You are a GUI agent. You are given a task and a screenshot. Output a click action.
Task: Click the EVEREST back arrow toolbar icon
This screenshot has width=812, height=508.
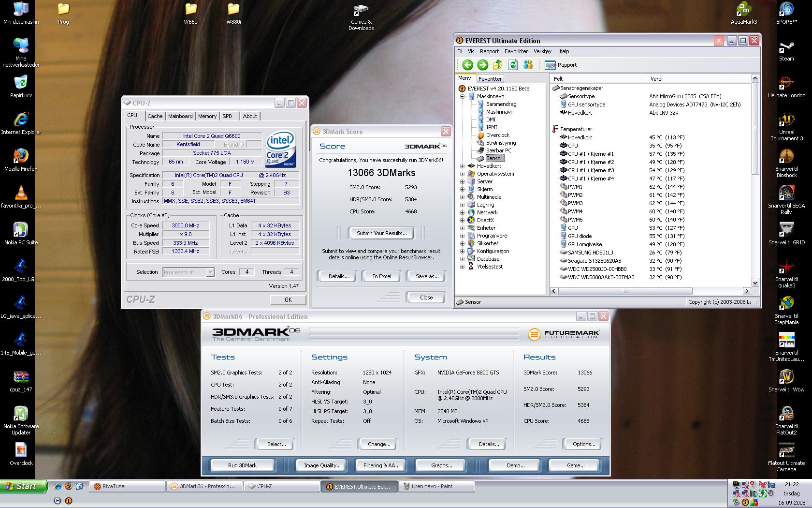[467, 65]
